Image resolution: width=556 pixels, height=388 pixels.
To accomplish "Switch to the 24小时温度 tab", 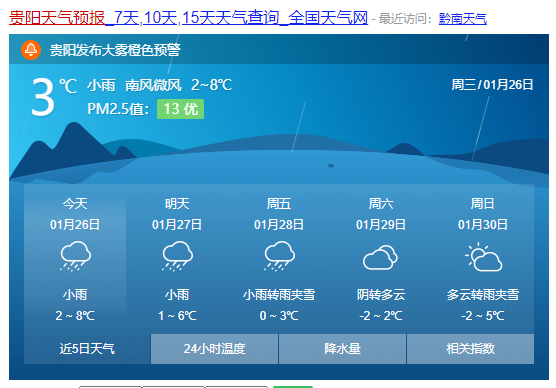I will [214, 349].
